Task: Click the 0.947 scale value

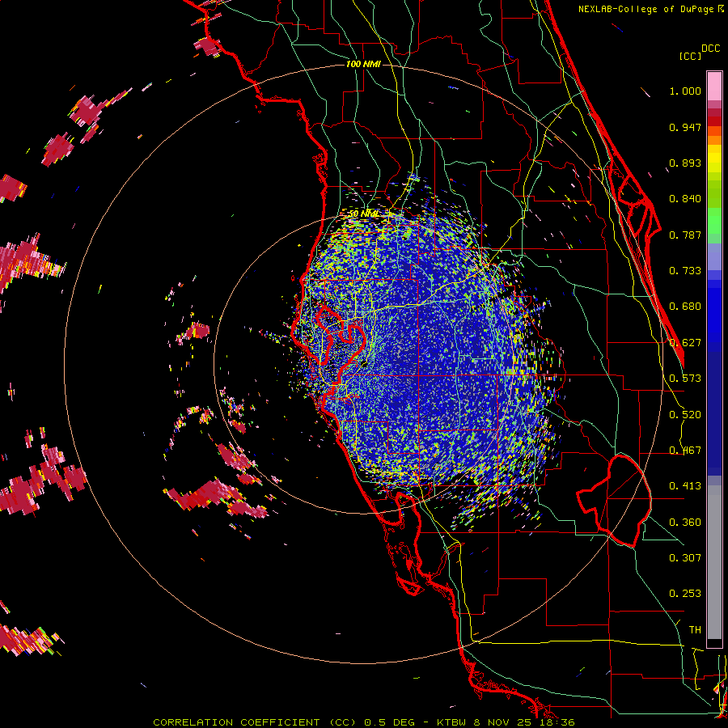Action: [x=685, y=127]
